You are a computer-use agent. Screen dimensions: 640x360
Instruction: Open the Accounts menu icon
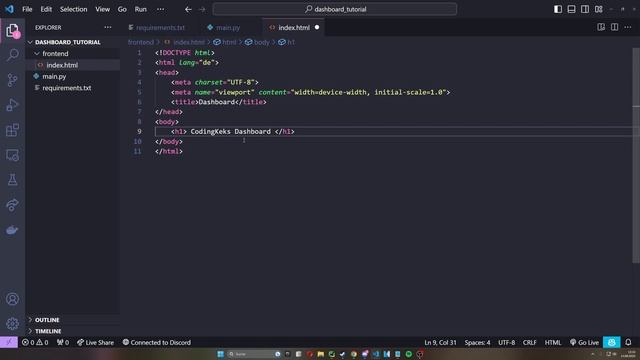(12, 299)
